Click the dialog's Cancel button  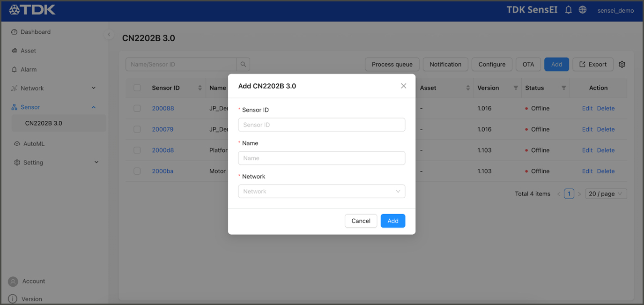coord(361,221)
